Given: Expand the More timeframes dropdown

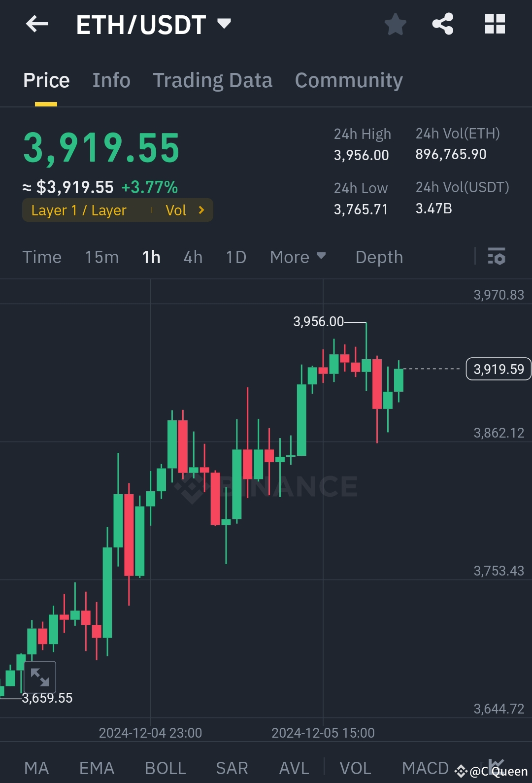Looking at the screenshot, I should tap(298, 257).
